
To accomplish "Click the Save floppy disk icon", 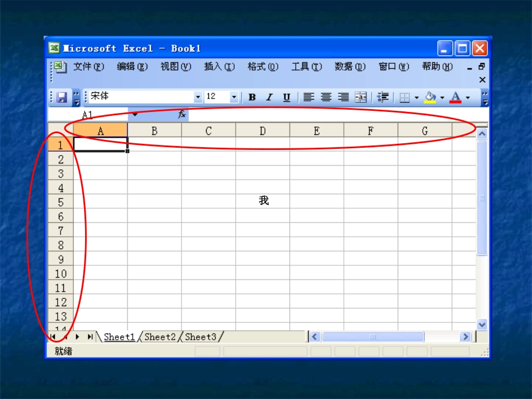I will pyautogui.click(x=62, y=97).
